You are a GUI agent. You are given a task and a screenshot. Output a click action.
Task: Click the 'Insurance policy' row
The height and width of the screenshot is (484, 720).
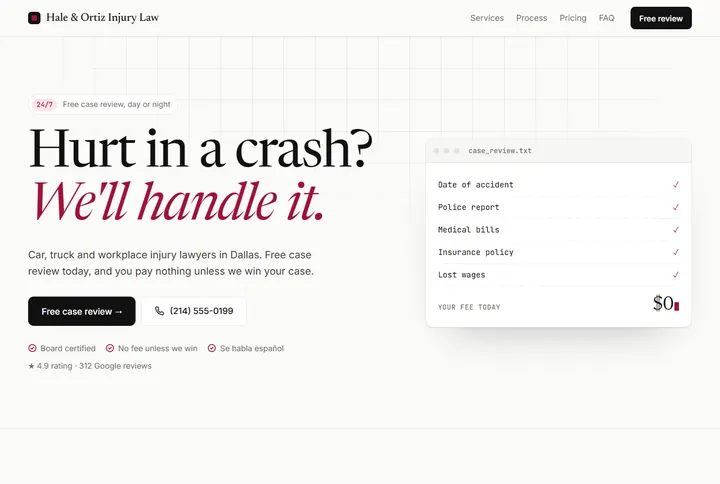[558, 252]
